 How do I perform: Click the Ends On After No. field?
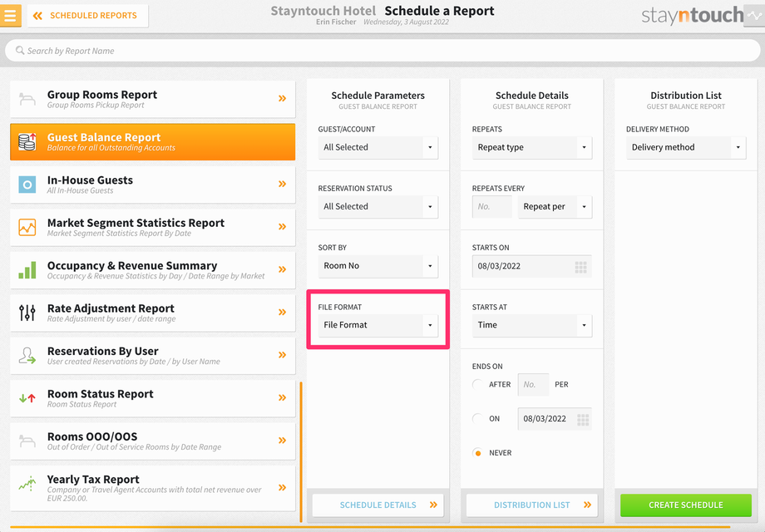533,385
